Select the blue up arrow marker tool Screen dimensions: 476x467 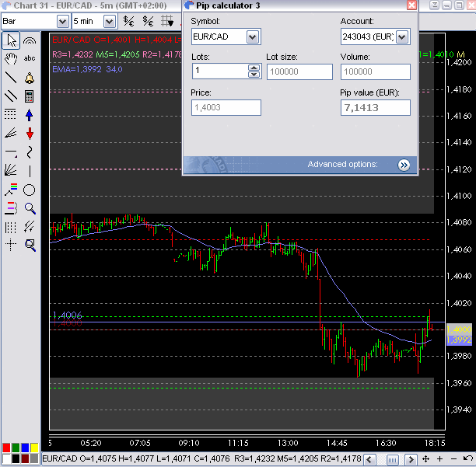pyautogui.click(x=30, y=115)
